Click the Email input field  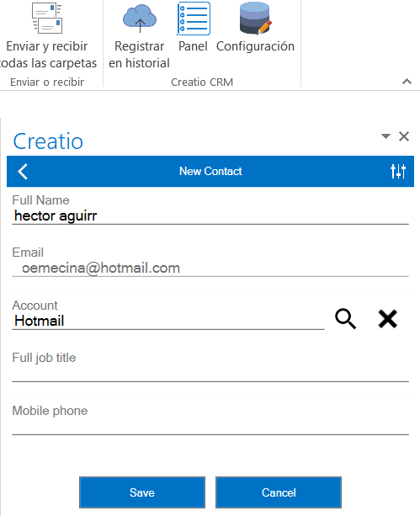(x=210, y=269)
